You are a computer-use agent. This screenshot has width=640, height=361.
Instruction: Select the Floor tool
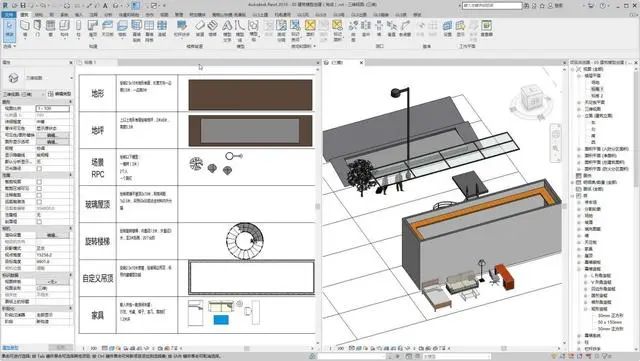click(122, 29)
